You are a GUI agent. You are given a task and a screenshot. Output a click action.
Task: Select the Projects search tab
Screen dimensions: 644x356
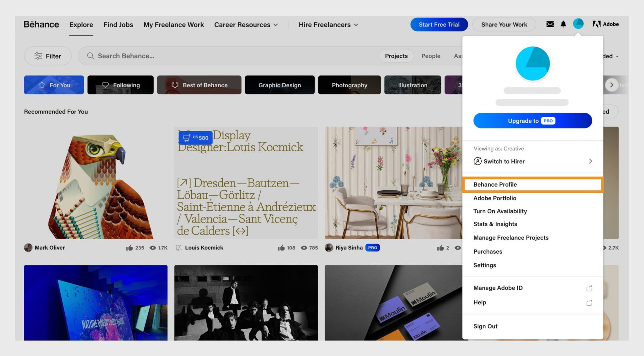point(396,56)
